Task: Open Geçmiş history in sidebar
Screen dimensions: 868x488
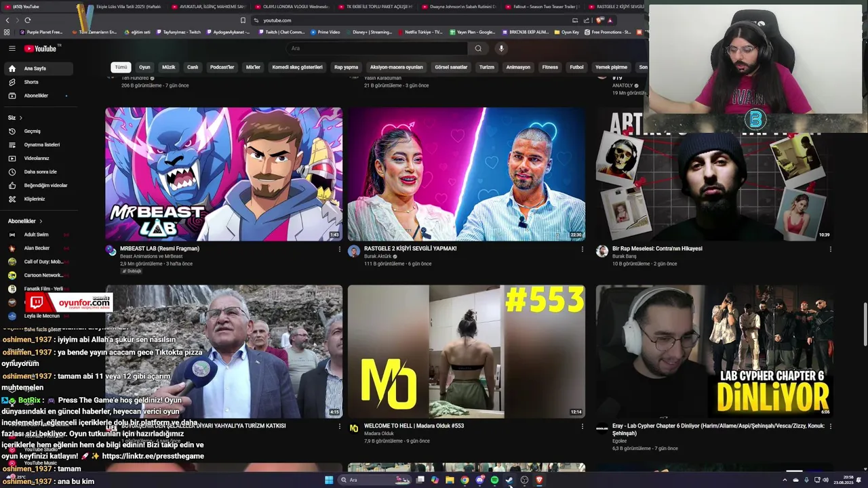Action: click(x=37, y=131)
